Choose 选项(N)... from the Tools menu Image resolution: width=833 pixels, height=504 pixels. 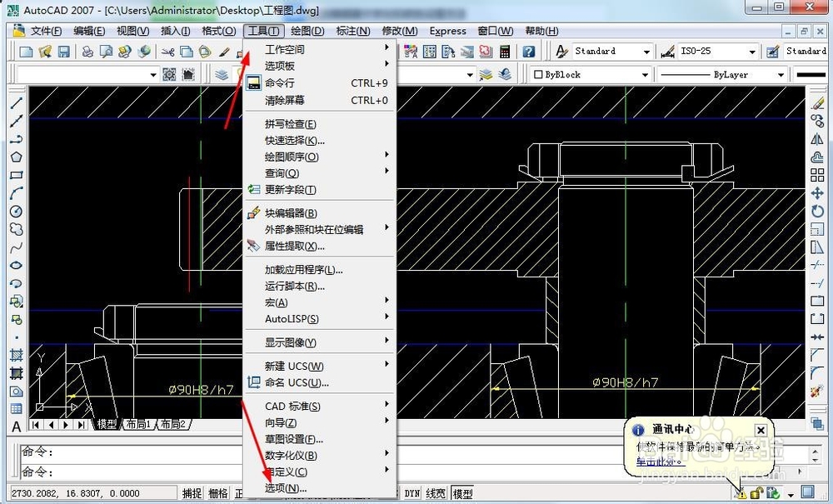click(x=321, y=487)
